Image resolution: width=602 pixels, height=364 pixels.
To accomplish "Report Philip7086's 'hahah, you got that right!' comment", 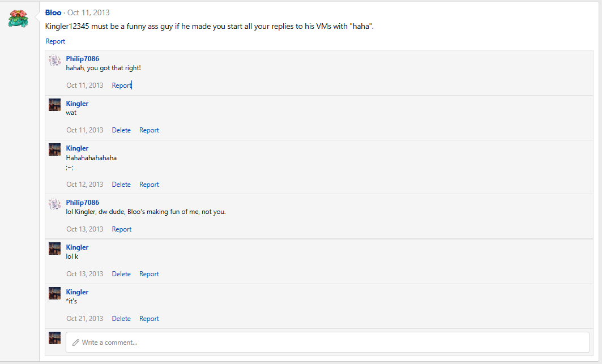I will (x=122, y=85).
